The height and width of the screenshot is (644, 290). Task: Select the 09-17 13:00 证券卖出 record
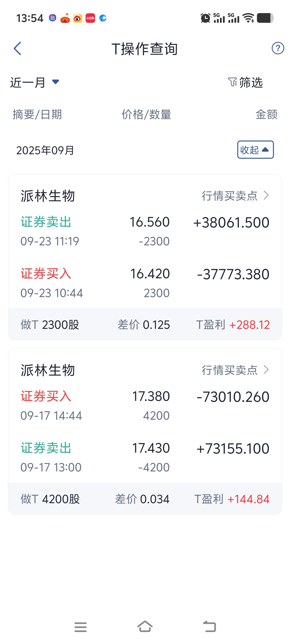(x=145, y=457)
